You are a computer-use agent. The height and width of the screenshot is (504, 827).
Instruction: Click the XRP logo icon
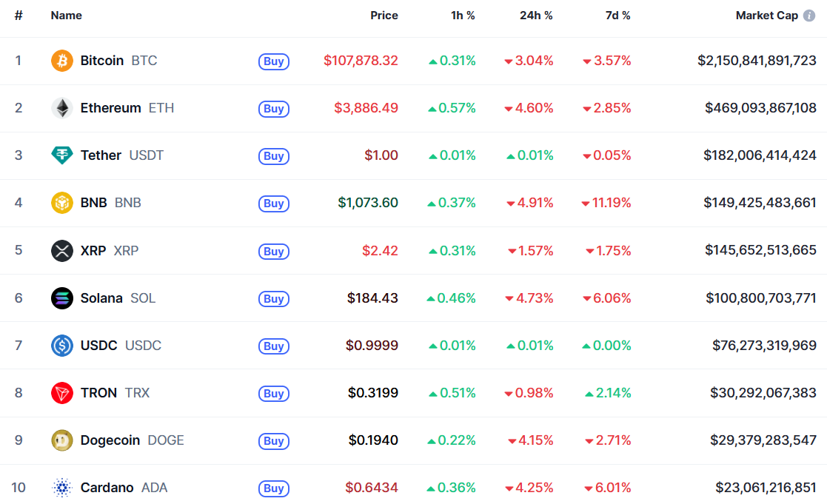(x=62, y=251)
